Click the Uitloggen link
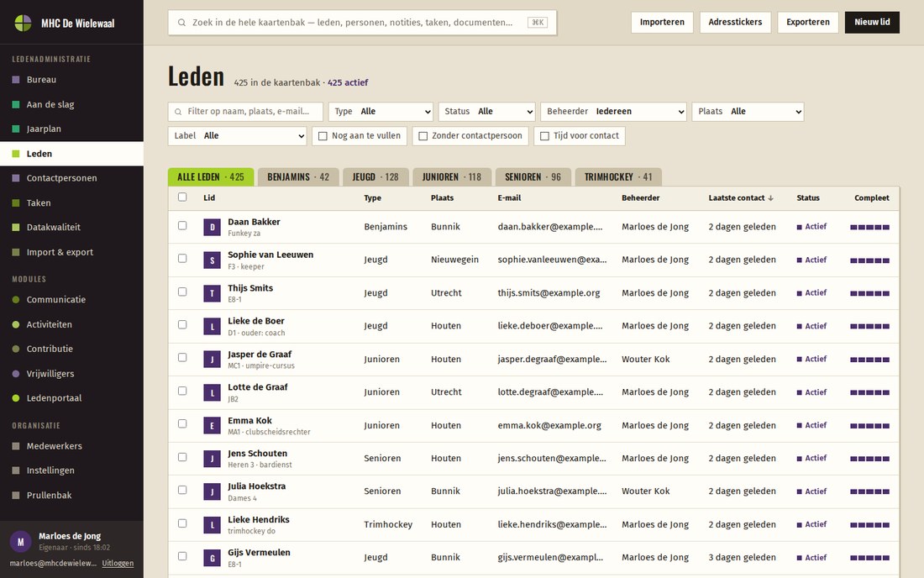 point(118,563)
